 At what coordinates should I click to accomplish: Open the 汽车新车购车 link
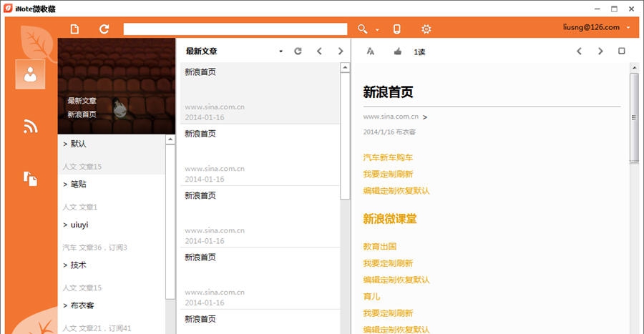[388, 157]
